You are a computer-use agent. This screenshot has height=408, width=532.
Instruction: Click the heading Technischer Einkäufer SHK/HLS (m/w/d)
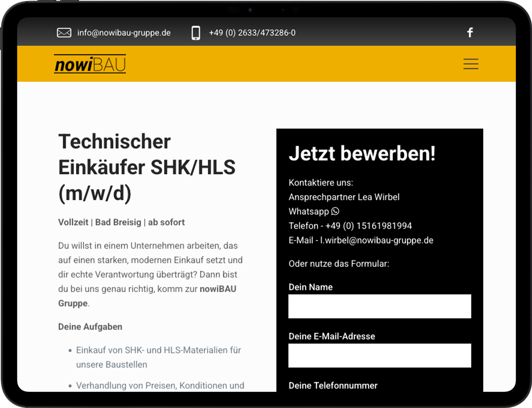click(x=147, y=167)
